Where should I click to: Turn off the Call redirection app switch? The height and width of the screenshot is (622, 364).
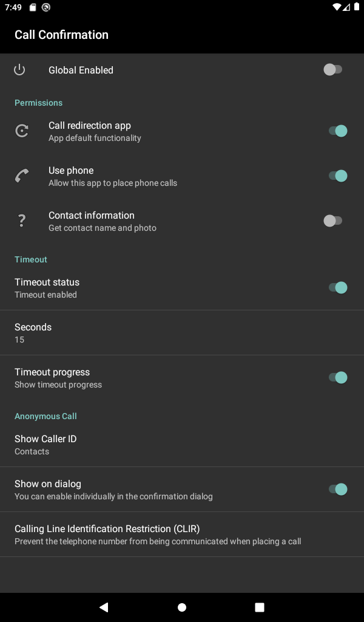coord(337,131)
